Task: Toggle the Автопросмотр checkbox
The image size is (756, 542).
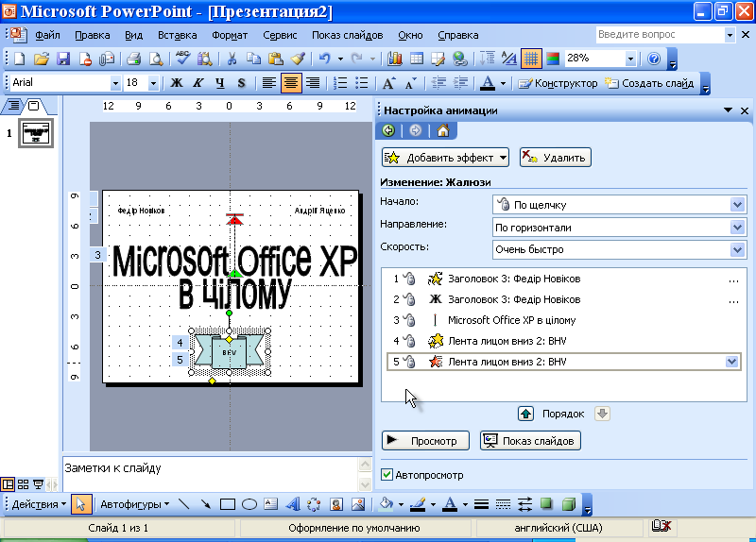Action: tap(387, 475)
